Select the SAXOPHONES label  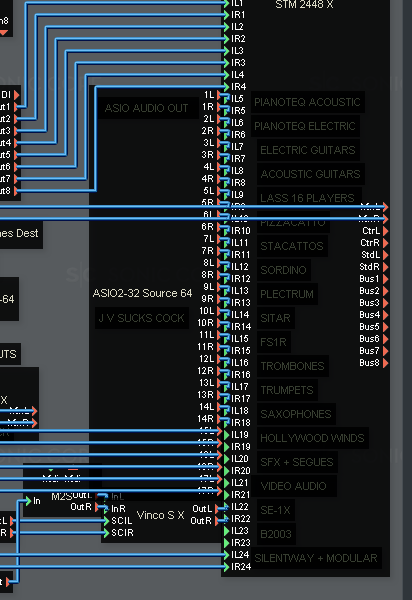(296, 414)
